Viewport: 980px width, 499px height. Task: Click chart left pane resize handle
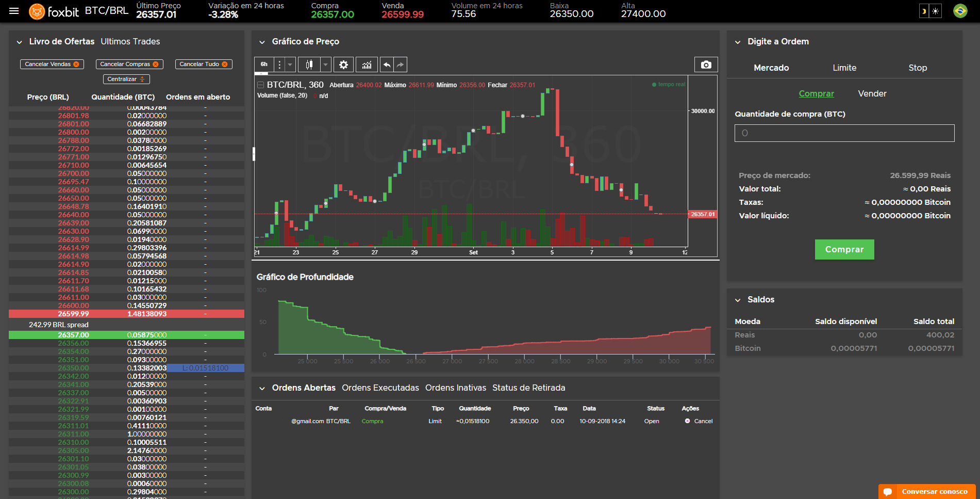pyautogui.click(x=254, y=154)
